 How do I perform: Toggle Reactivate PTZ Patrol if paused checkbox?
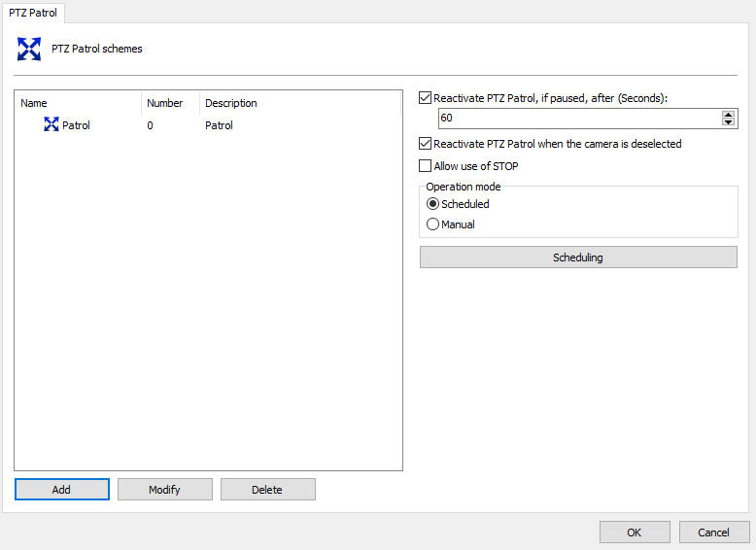point(425,98)
